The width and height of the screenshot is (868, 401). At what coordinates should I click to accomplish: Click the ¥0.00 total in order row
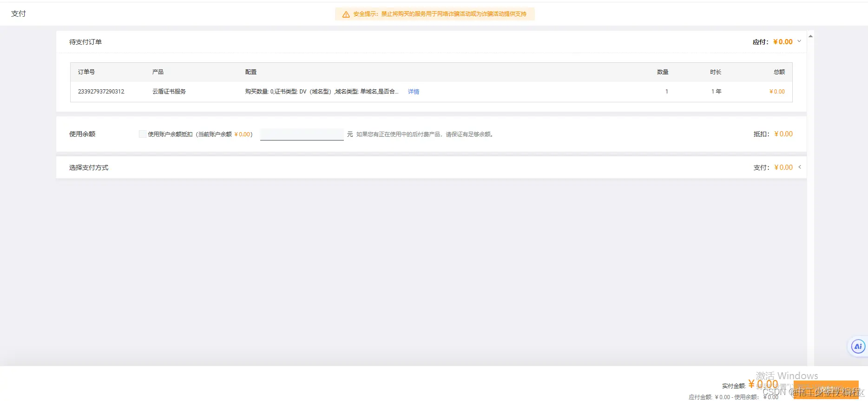[777, 92]
